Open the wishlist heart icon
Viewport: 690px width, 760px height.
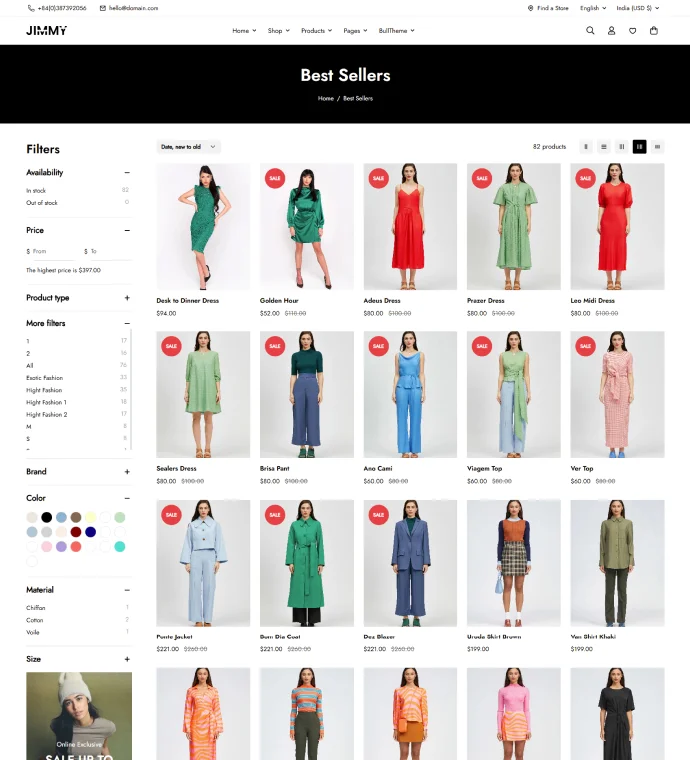pos(632,31)
